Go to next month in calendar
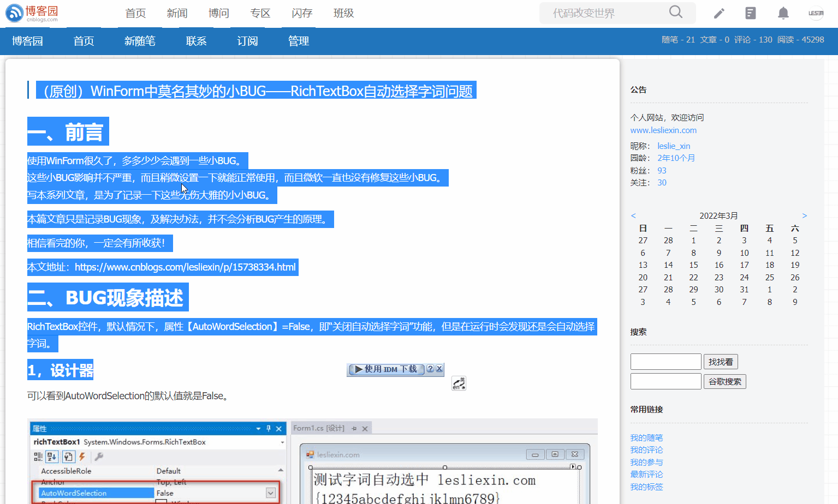The image size is (838, 504). point(804,216)
